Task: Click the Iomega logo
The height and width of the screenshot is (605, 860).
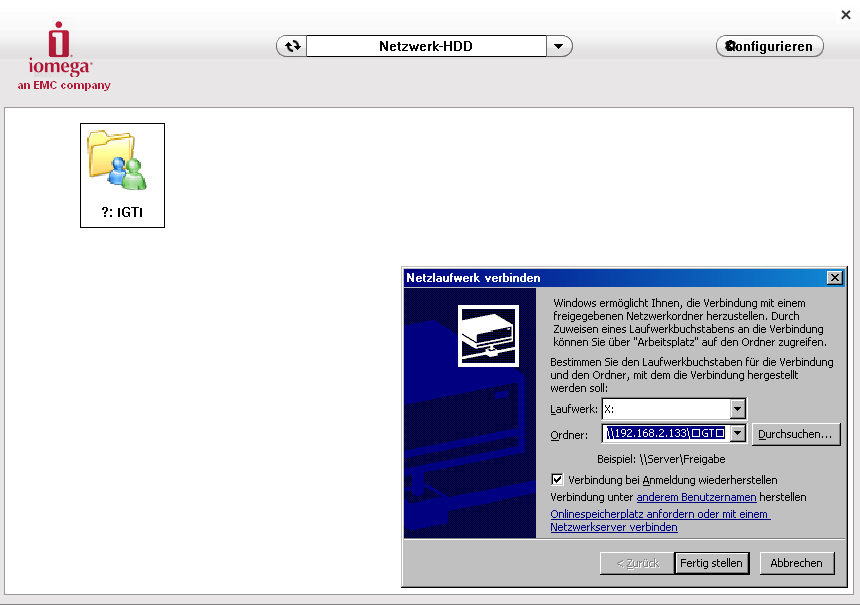Action: [x=60, y=49]
